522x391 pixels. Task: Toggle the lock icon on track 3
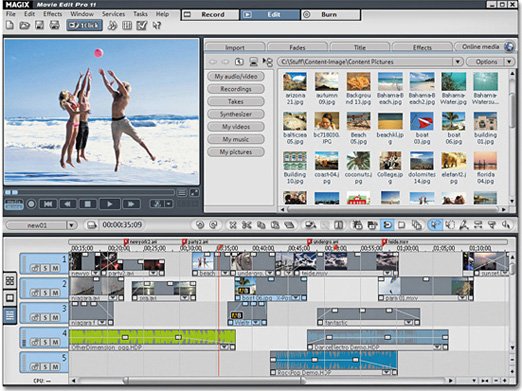(35, 317)
